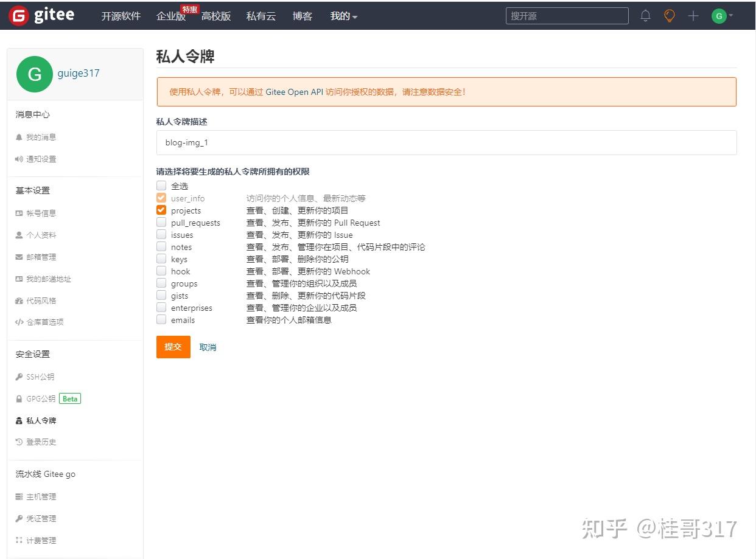Open SSH公钥 settings in the sidebar

coord(39,377)
